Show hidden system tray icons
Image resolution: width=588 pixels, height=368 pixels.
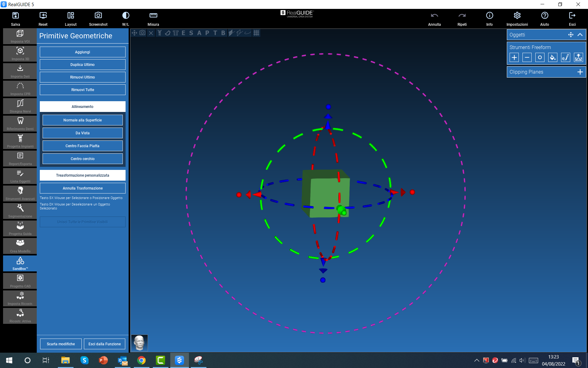coord(477,360)
